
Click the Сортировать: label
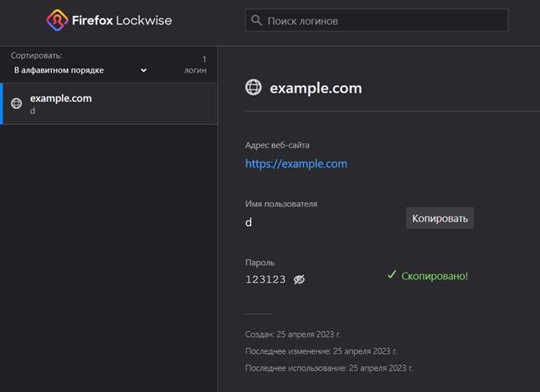37,55
